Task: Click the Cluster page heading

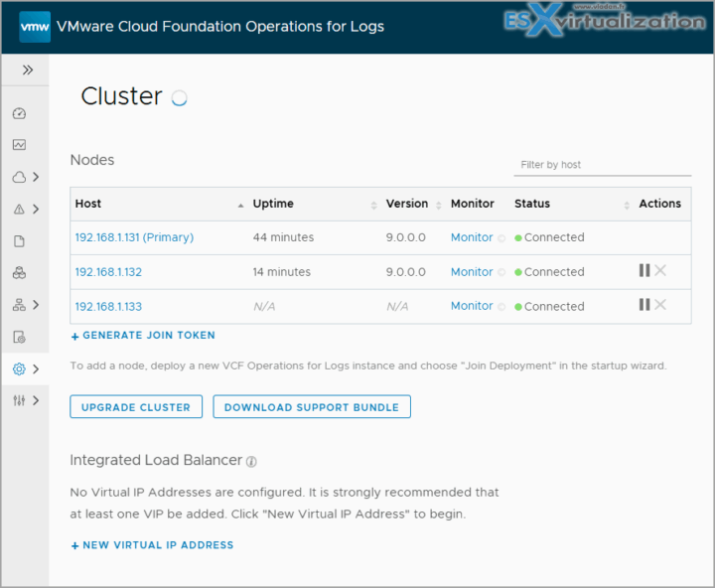Action: click(121, 96)
